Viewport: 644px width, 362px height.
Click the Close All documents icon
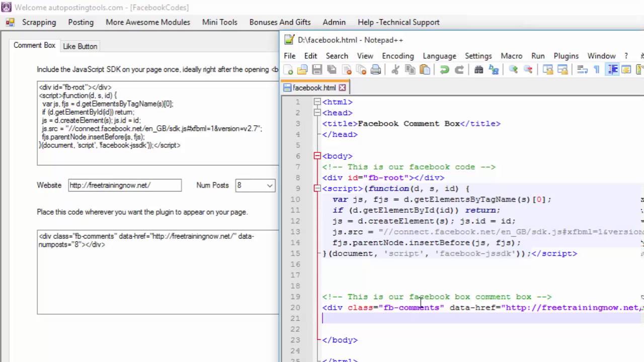pos(361,70)
